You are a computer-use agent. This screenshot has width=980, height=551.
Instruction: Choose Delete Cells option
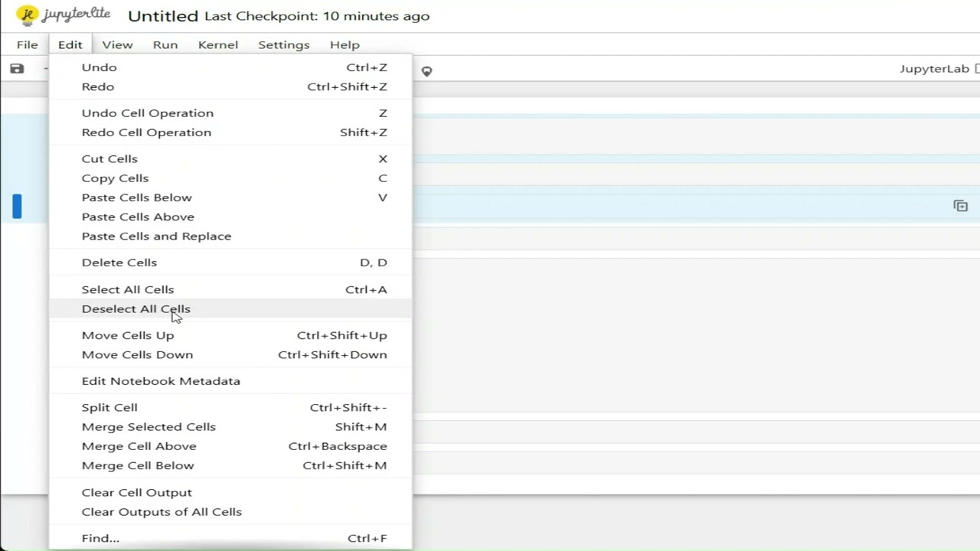click(x=119, y=262)
